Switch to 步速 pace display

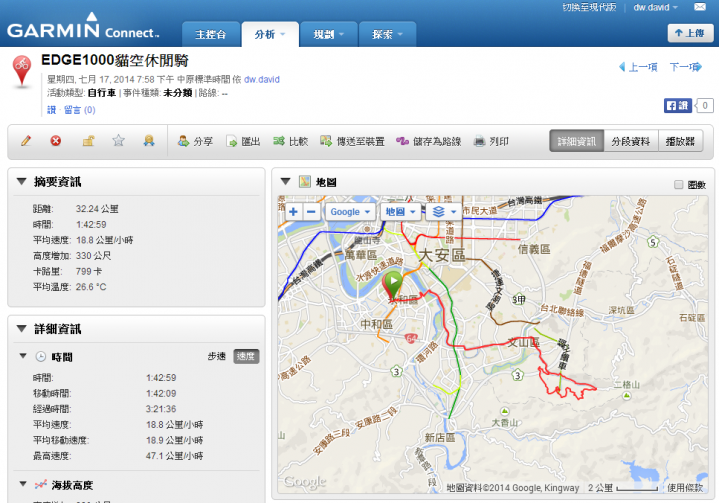point(216,356)
